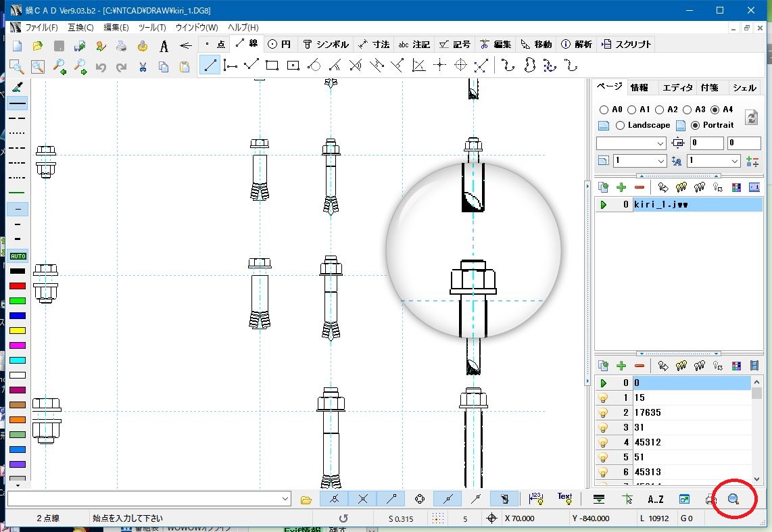Open a drawing with the folder icon in the top toolbar
This screenshot has height=532, width=772.
37,46
